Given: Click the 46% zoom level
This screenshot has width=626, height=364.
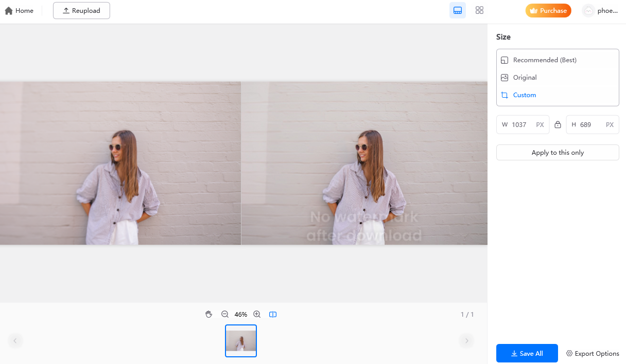Looking at the screenshot, I should click(x=241, y=314).
